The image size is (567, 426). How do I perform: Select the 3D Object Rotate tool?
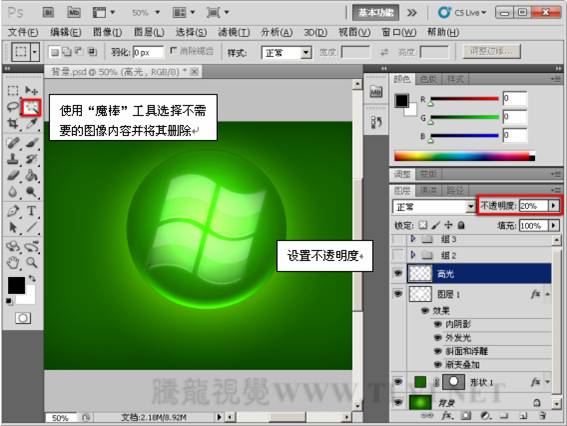point(13,247)
